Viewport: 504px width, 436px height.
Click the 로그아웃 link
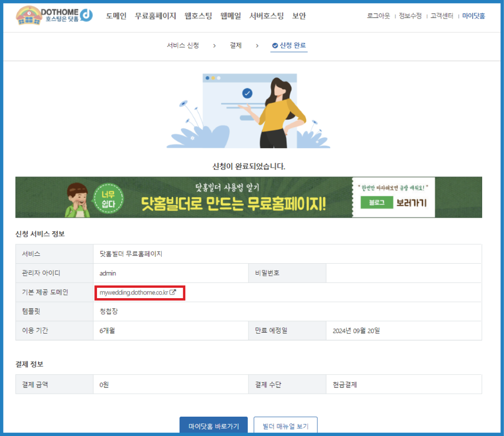pyautogui.click(x=378, y=16)
